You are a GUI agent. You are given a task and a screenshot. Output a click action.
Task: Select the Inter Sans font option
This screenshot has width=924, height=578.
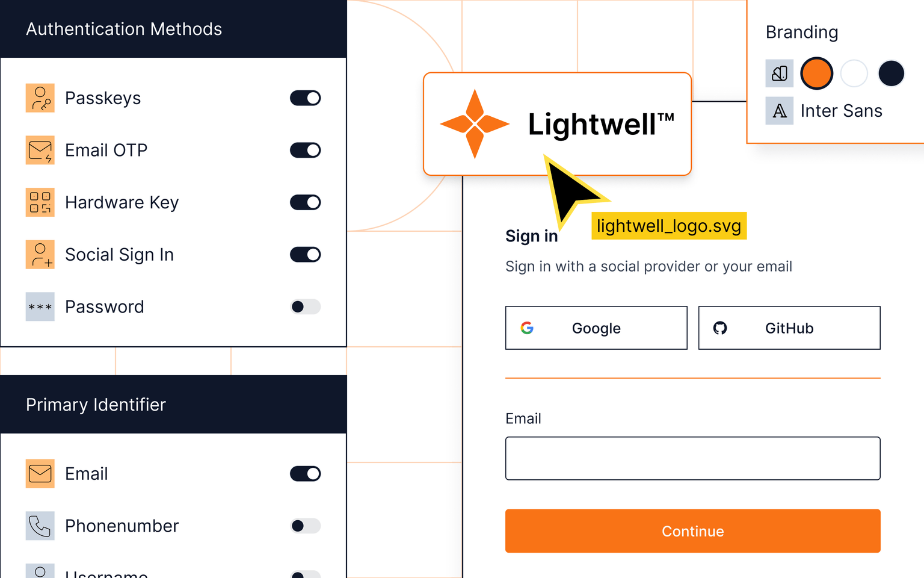[841, 111]
